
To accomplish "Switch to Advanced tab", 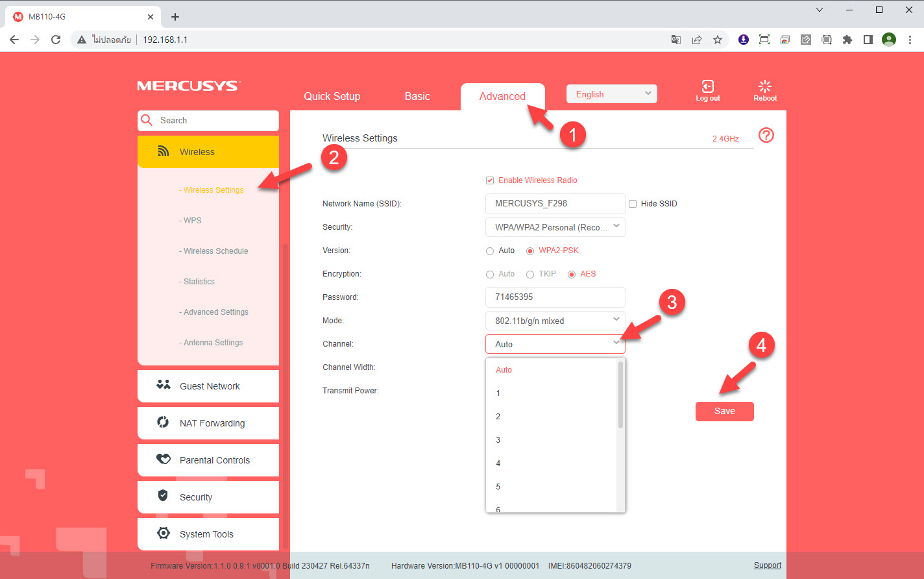I will click(502, 96).
